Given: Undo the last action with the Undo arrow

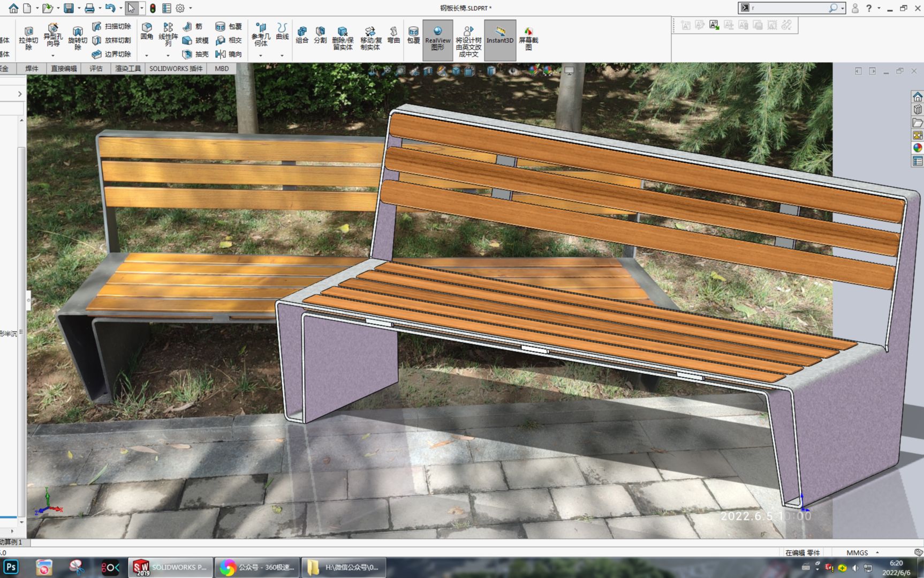Looking at the screenshot, I should click(x=110, y=8).
